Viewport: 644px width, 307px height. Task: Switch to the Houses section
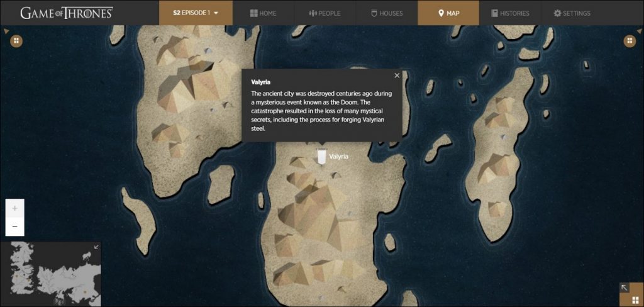coord(386,13)
